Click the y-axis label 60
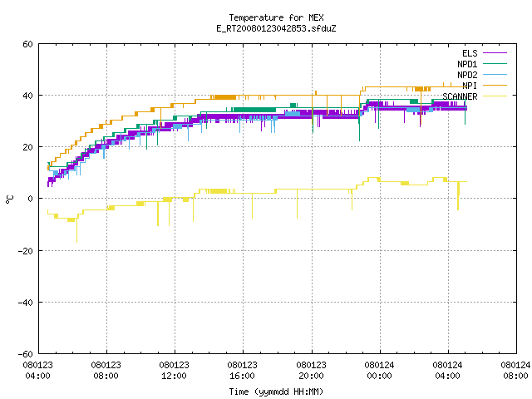532x399 pixels. (27, 44)
